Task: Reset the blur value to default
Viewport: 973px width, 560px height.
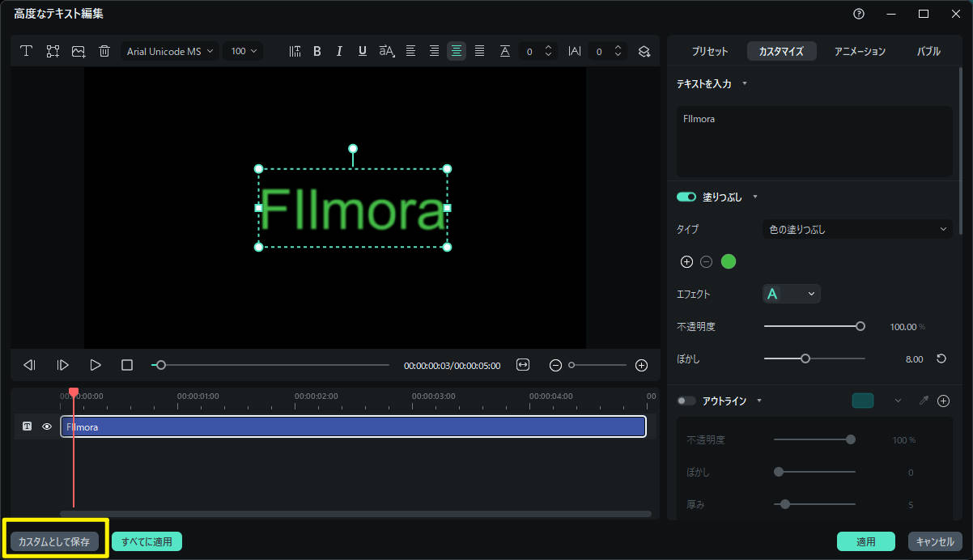Action: tap(941, 358)
